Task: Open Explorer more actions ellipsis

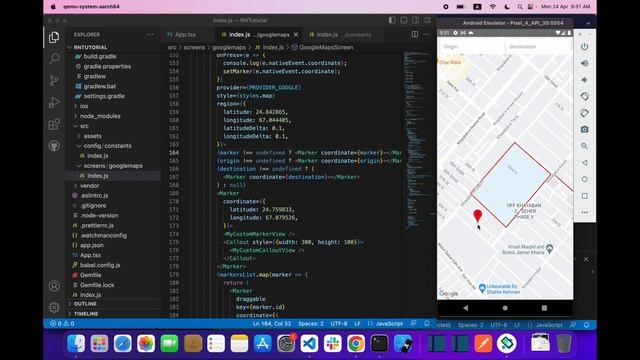Action: click(x=150, y=35)
